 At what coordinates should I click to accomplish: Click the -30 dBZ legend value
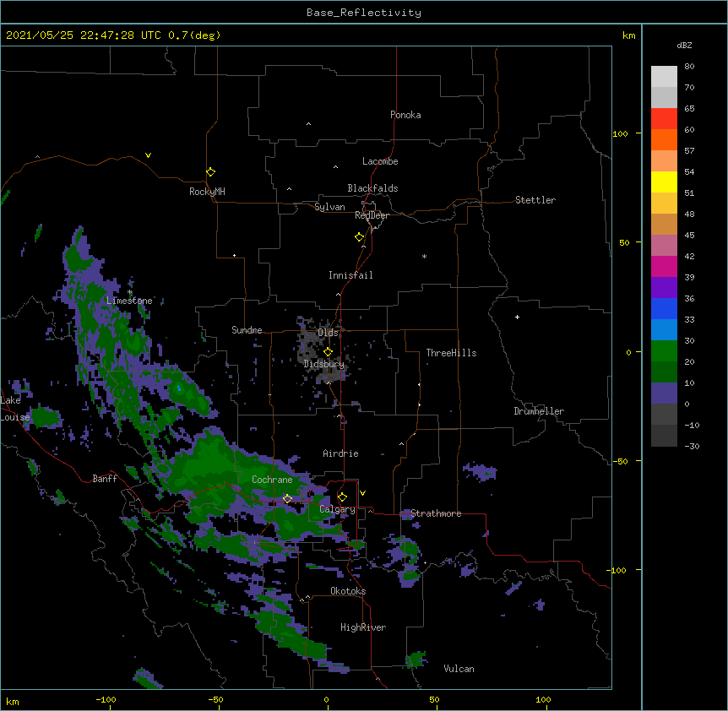coord(692,446)
